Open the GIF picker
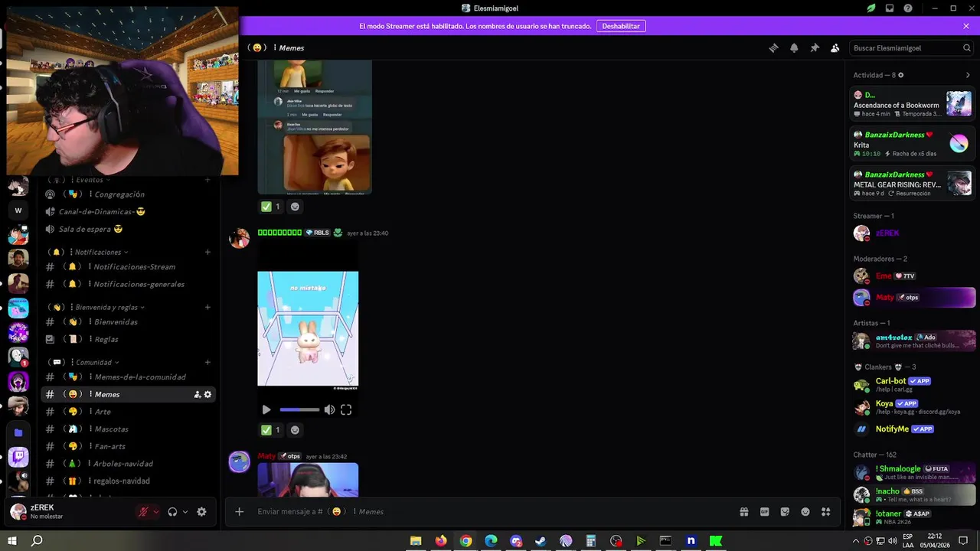The height and width of the screenshot is (551, 980). 764,511
